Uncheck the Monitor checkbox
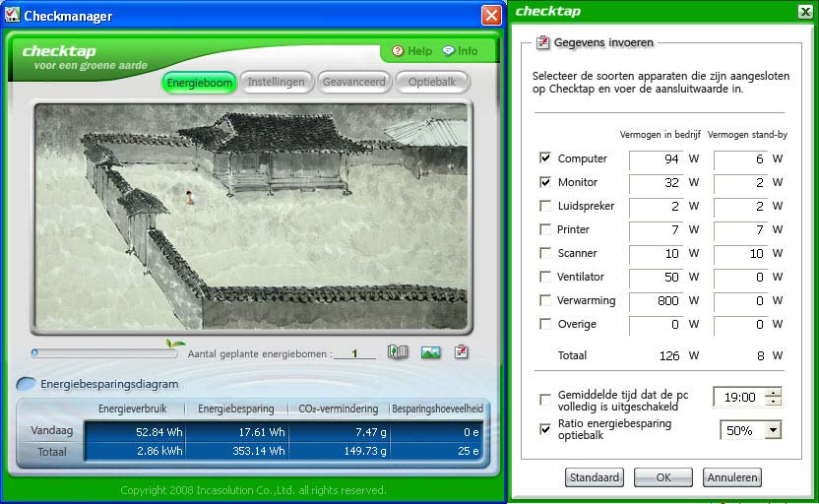 (544, 182)
